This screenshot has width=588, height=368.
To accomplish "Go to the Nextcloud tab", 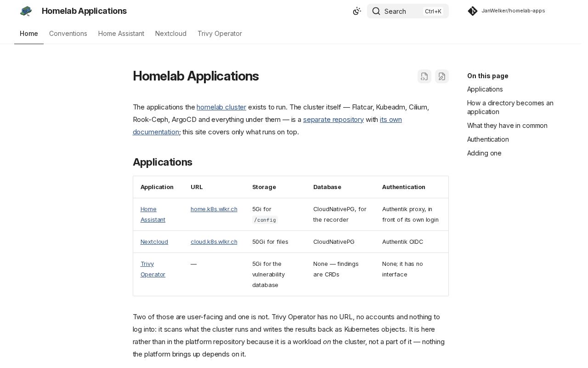I will [171, 34].
